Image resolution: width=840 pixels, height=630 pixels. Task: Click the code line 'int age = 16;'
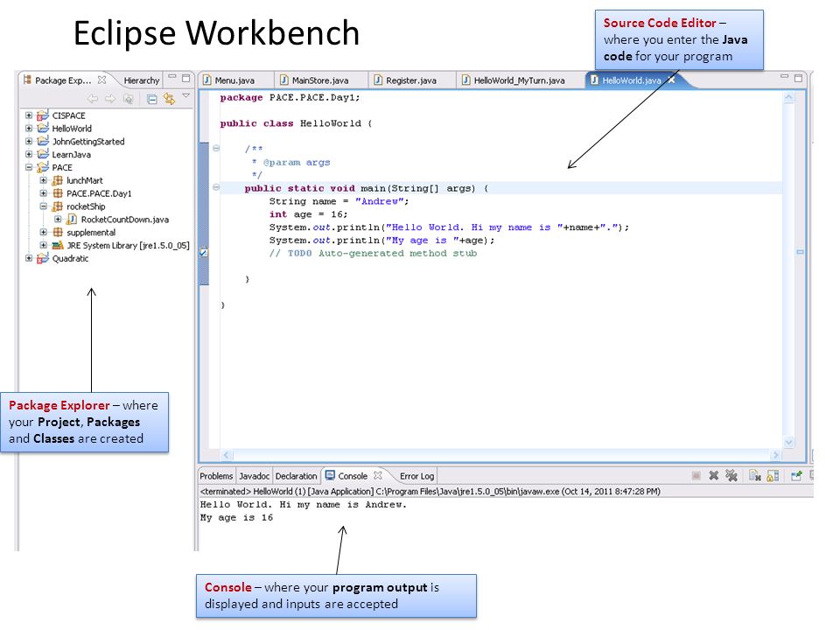click(x=308, y=214)
